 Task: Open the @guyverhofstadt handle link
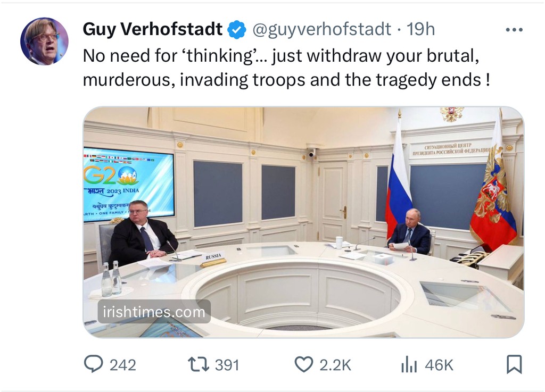pos(321,30)
